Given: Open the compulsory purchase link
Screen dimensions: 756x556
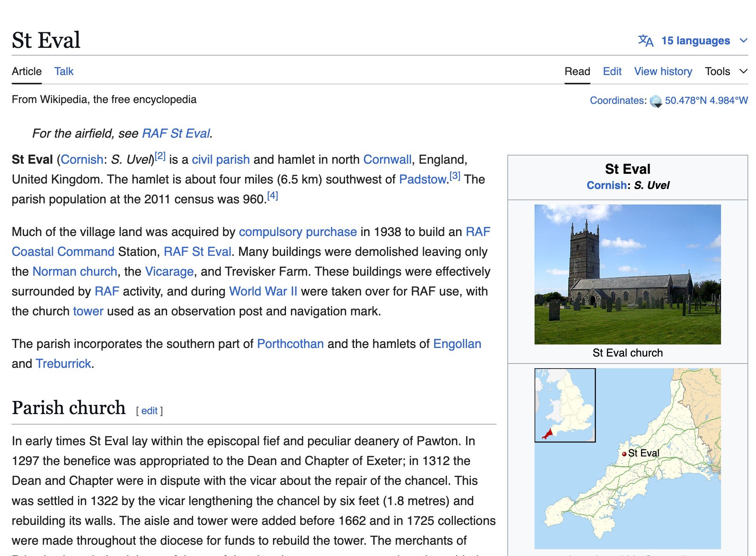Looking at the screenshot, I should tap(298, 232).
